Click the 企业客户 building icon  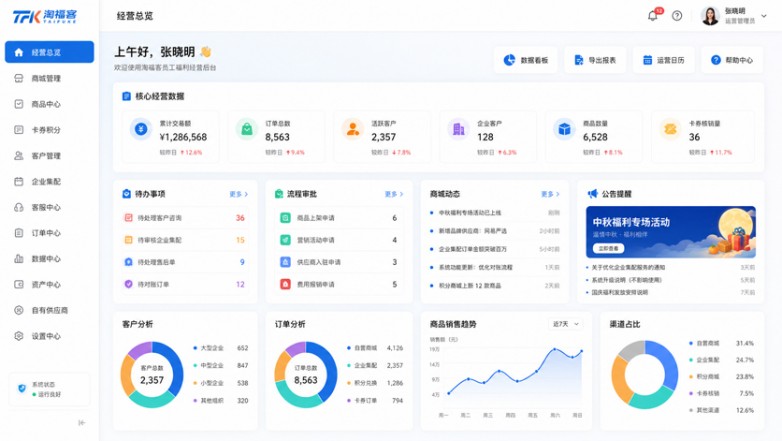click(458, 129)
